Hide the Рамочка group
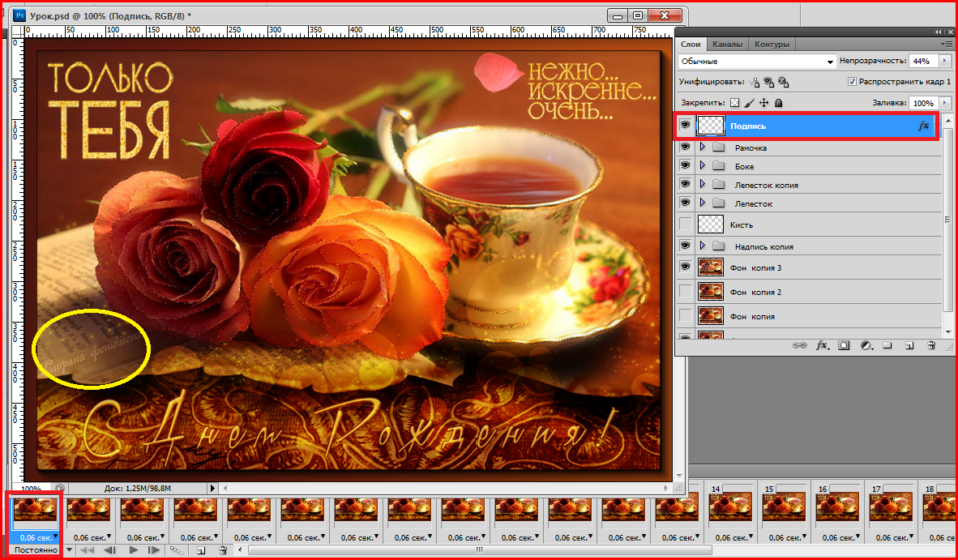 click(x=686, y=147)
